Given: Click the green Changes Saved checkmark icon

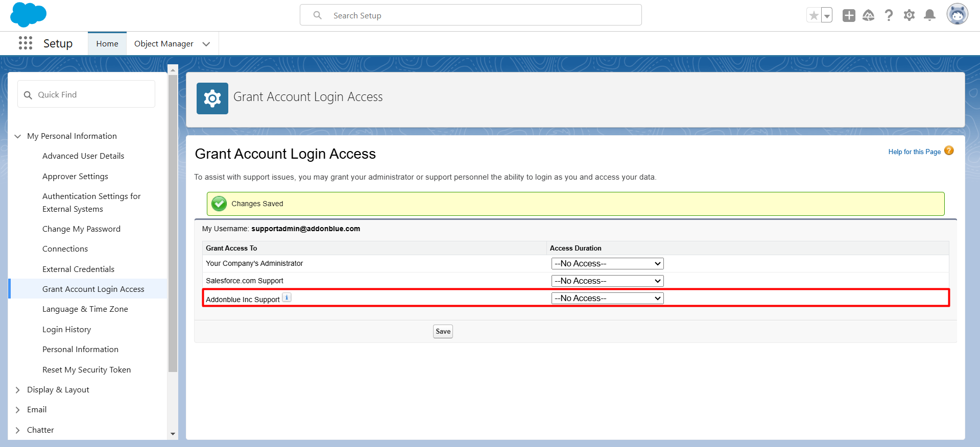Looking at the screenshot, I should point(219,204).
